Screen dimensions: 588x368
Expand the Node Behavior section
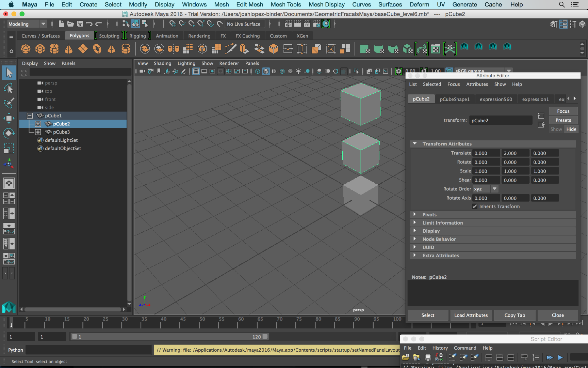tap(414, 239)
